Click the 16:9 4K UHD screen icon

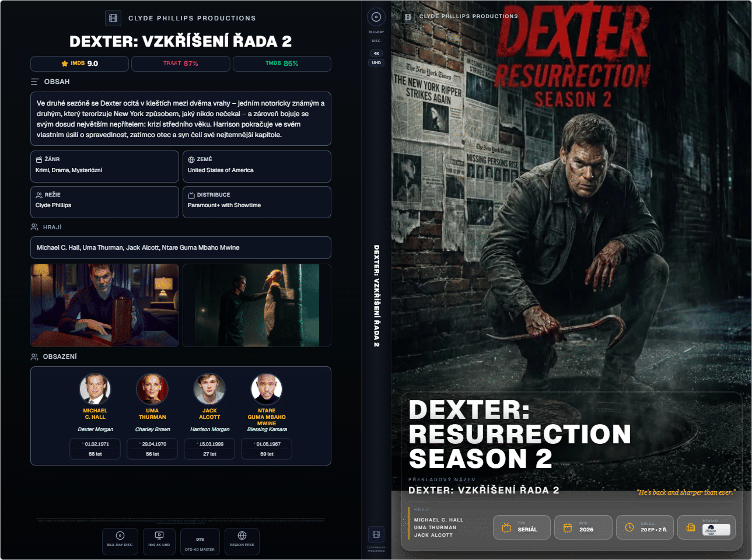point(159,535)
